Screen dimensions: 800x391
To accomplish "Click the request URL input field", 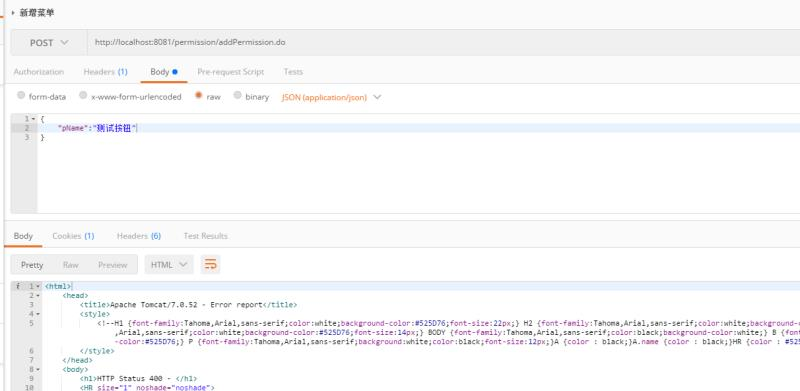I will [x=443, y=43].
